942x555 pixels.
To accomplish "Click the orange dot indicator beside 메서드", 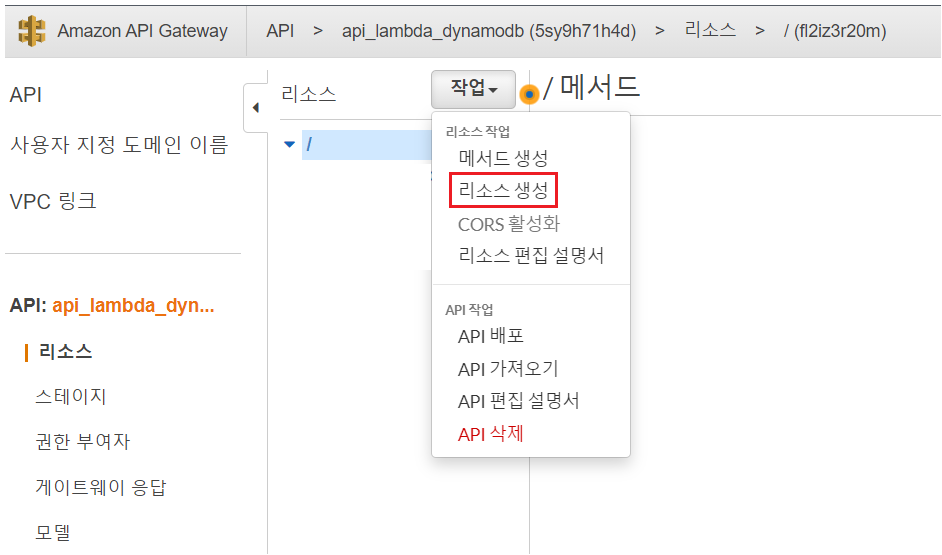I will tap(529, 94).
